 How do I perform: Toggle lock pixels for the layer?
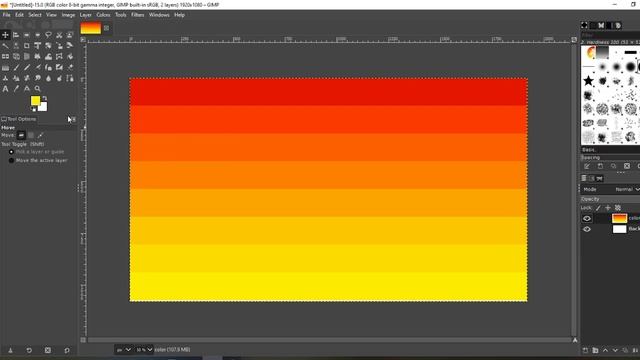tap(598, 208)
